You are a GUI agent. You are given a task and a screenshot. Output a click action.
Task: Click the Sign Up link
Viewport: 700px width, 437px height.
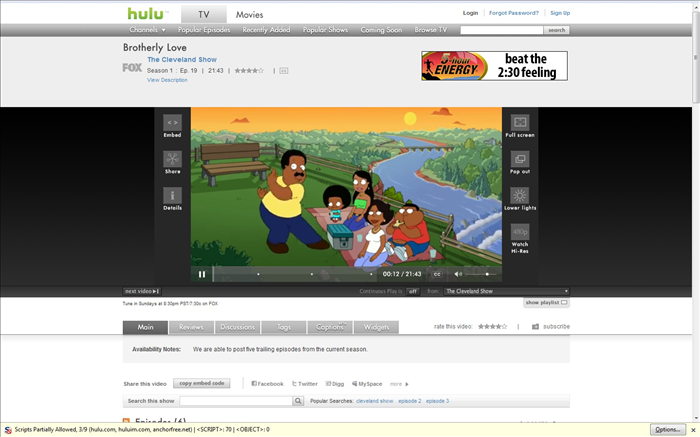point(560,13)
